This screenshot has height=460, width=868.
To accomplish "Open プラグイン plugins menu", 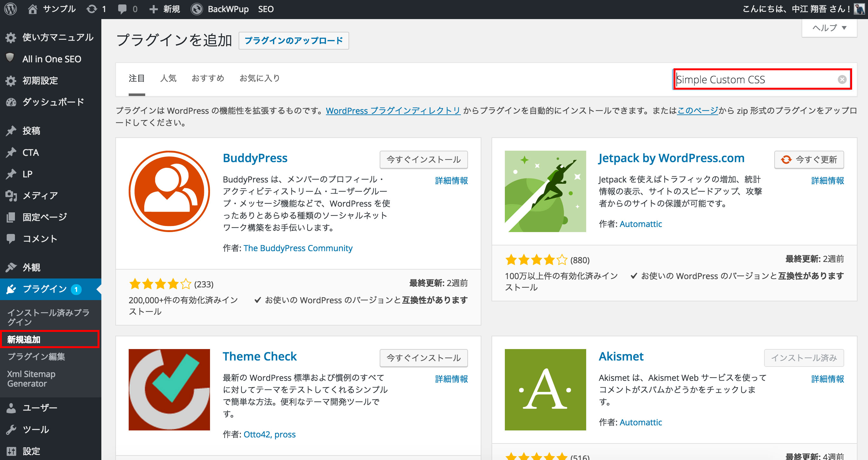I will 51,289.
